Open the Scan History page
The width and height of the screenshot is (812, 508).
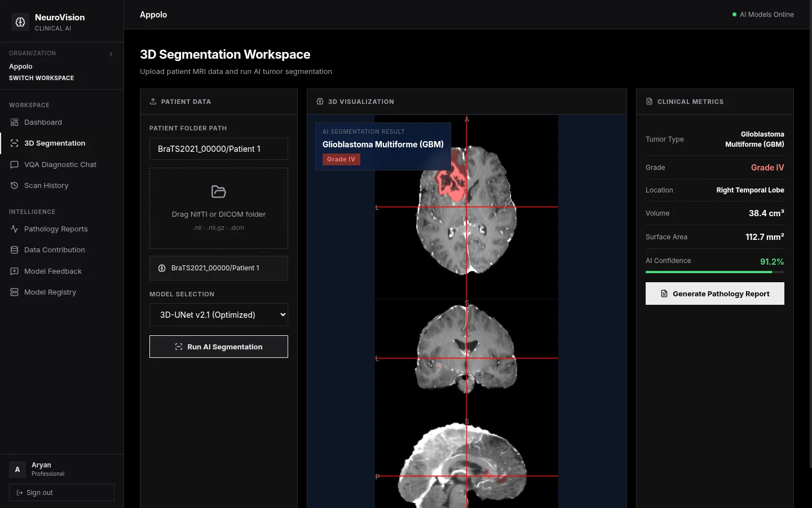tap(62, 186)
